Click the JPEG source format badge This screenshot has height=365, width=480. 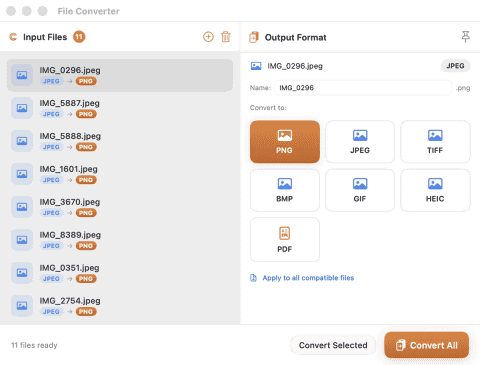point(455,66)
